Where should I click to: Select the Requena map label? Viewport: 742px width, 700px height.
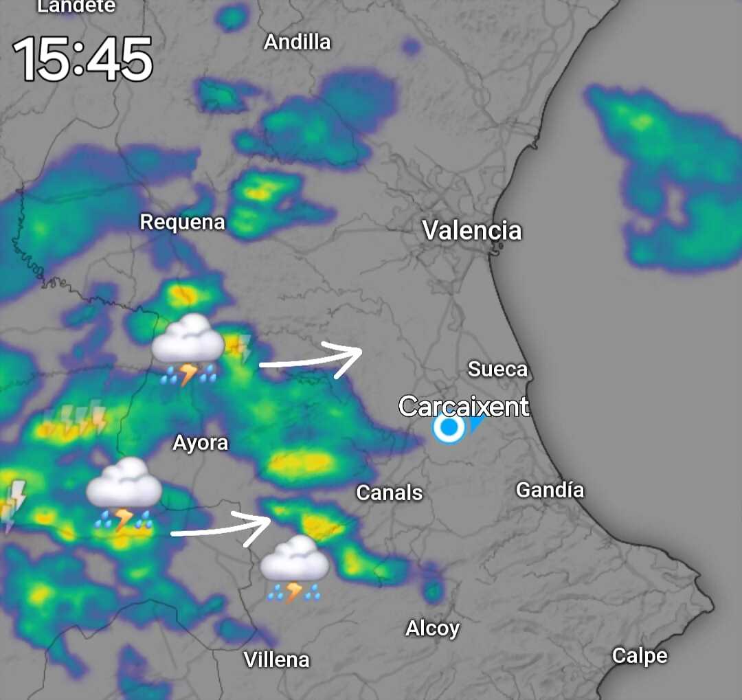pos(182,222)
